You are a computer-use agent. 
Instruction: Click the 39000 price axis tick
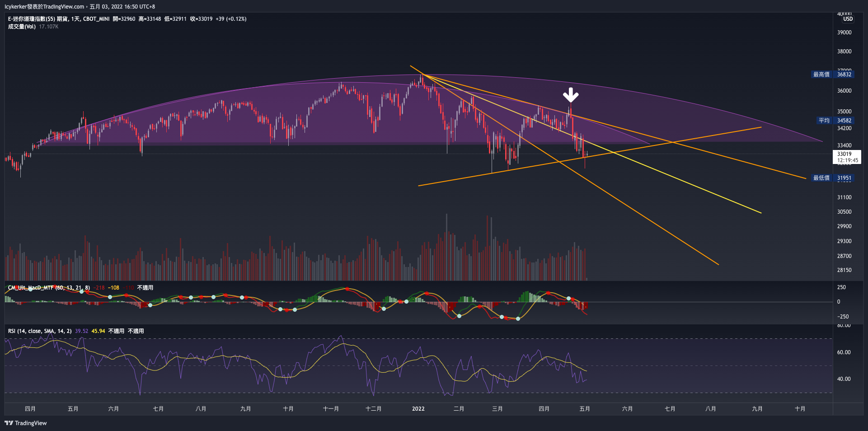pos(844,33)
